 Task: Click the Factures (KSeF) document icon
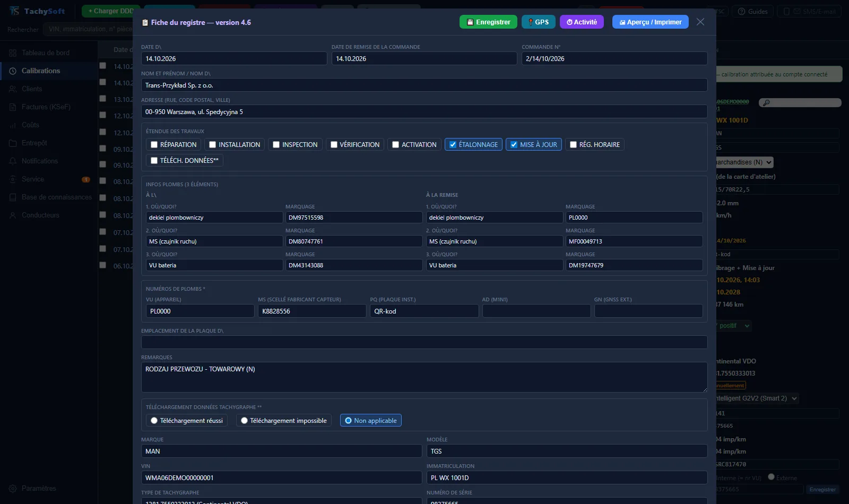[x=13, y=107]
